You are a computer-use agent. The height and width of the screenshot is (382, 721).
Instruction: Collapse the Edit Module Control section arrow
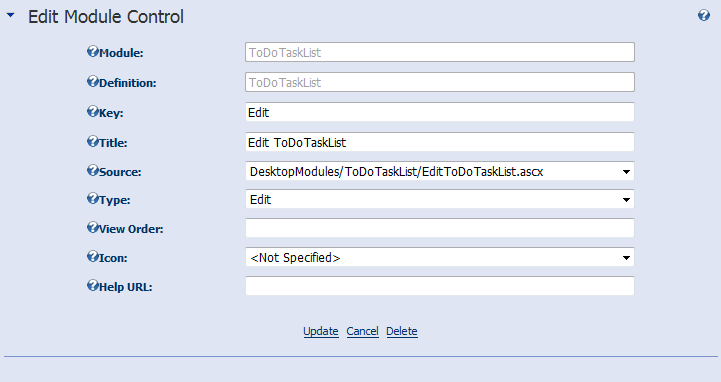pyautogui.click(x=10, y=15)
